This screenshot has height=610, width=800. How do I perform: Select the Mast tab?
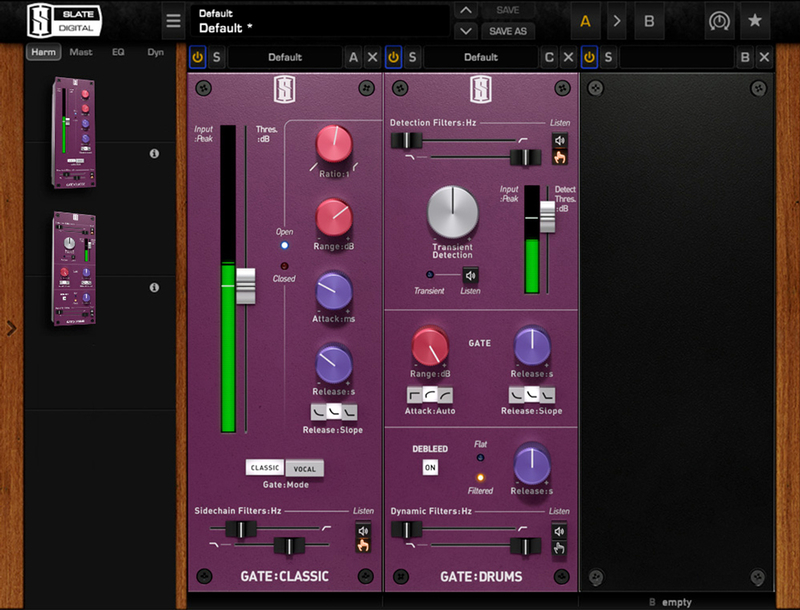[81, 52]
